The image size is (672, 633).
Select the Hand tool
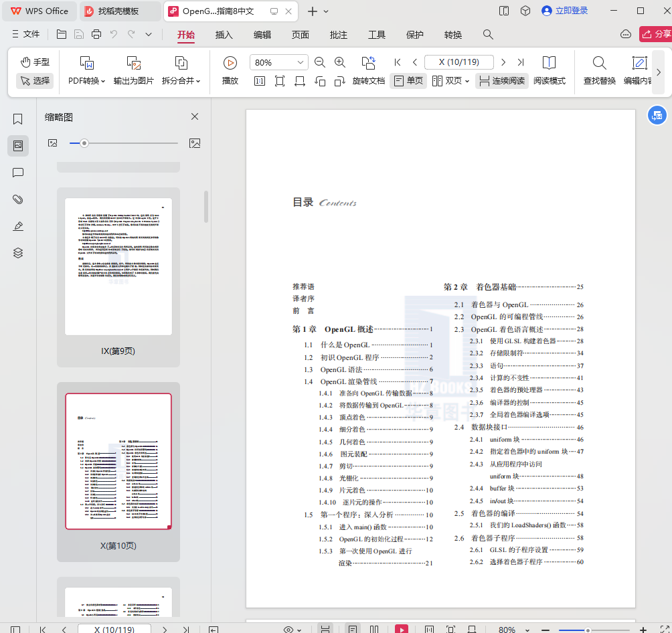point(35,62)
